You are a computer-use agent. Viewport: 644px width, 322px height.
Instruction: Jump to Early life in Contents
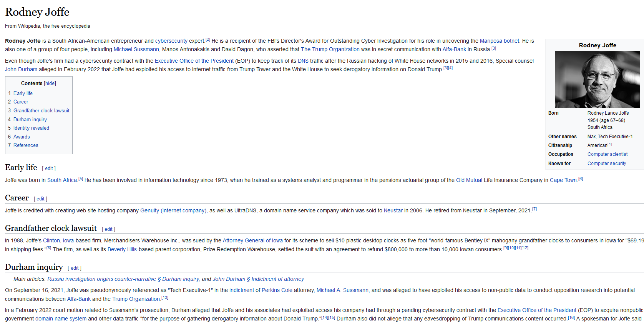pos(23,93)
